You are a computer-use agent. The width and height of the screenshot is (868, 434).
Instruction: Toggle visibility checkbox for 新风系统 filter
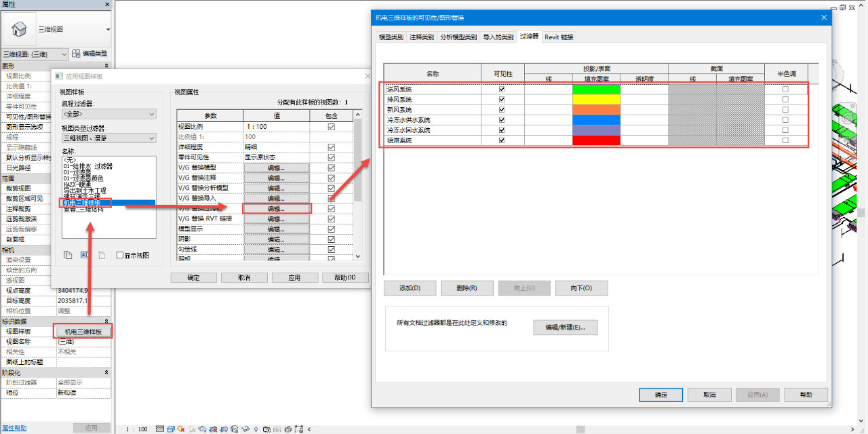click(502, 109)
